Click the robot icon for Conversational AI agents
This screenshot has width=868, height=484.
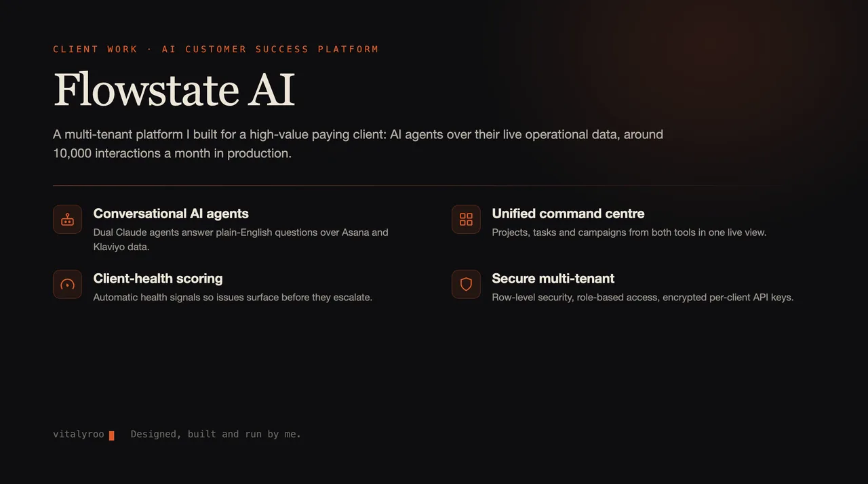pyautogui.click(x=67, y=220)
